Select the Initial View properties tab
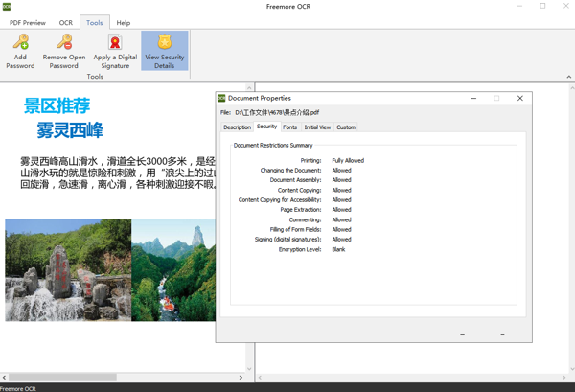Image resolution: width=575 pixels, height=392 pixels. tap(317, 127)
